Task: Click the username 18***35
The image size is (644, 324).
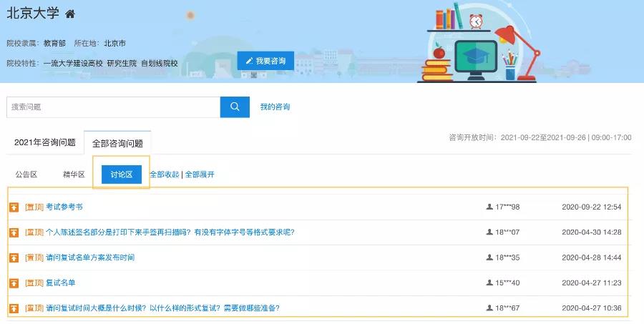Action: click(507, 258)
